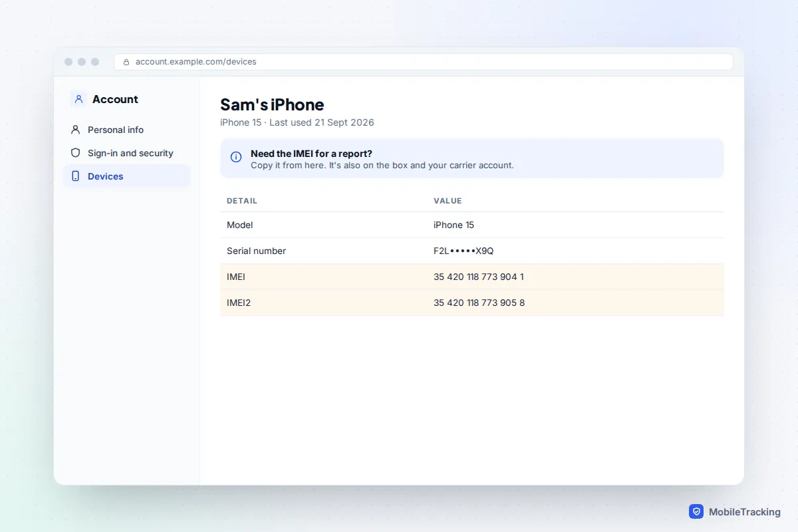Screen dimensions: 798x532
Task: Click the info circle icon in the IMEI banner
Action: pos(236,157)
